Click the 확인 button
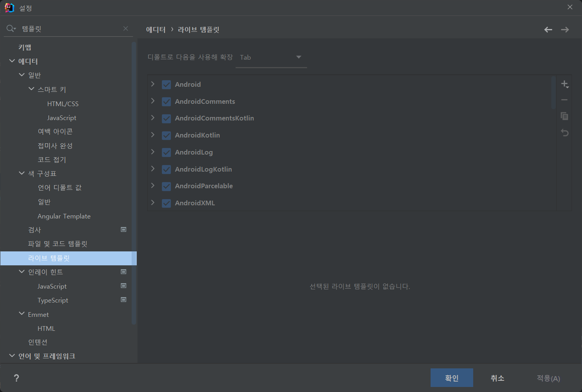The width and height of the screenshot is (582, 392). coord(452,378)
